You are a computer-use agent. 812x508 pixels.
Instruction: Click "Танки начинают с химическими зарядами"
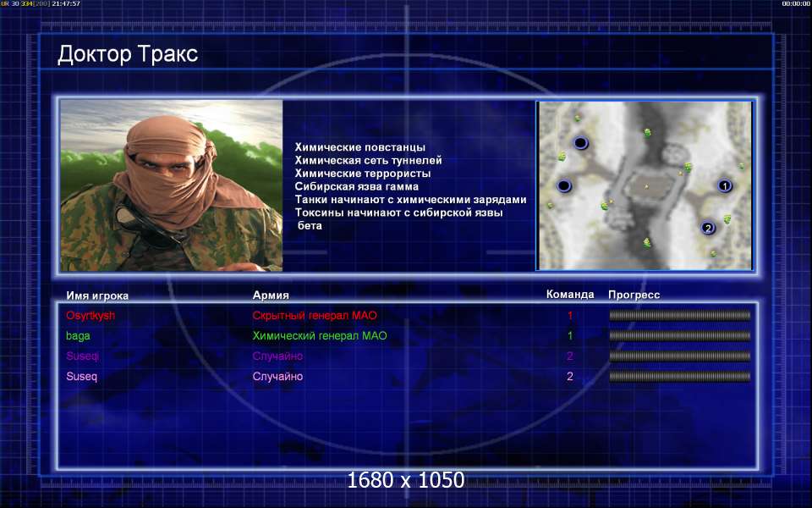411,200
